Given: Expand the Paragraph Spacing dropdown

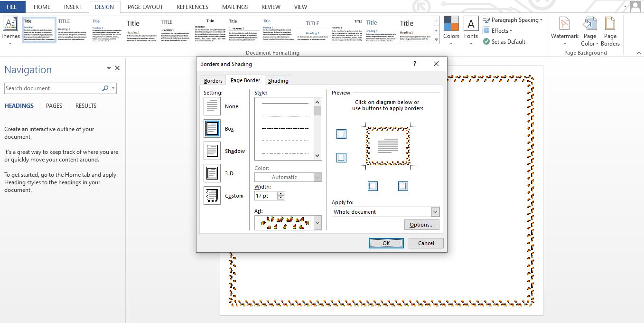Looking at the screenshot, I should pos(513,20).
